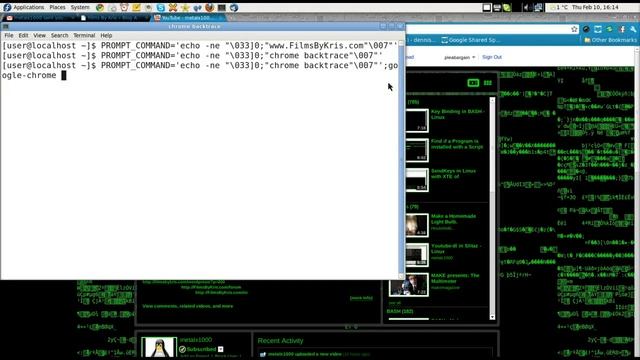Click the terminal window menu icon

coord(6,27)
